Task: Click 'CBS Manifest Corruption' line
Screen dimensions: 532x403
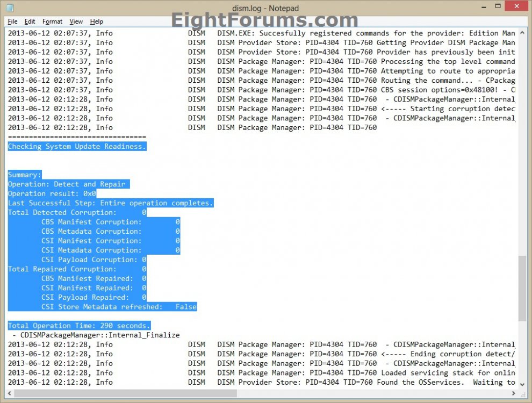Action: (x=111, y=222)
